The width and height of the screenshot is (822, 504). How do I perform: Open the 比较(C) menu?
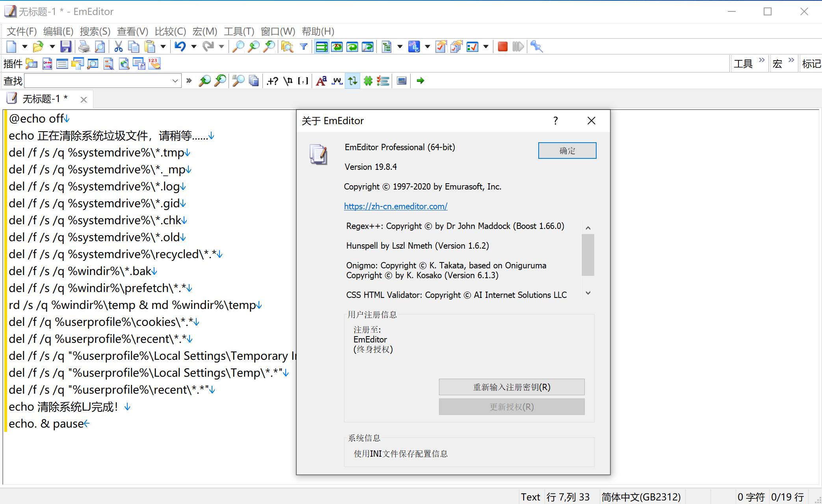(x=170, y=31)
